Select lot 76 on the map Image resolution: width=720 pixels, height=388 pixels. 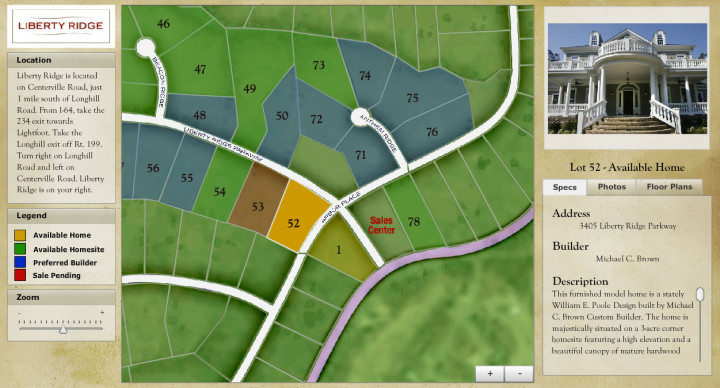[x=432, y=132]
